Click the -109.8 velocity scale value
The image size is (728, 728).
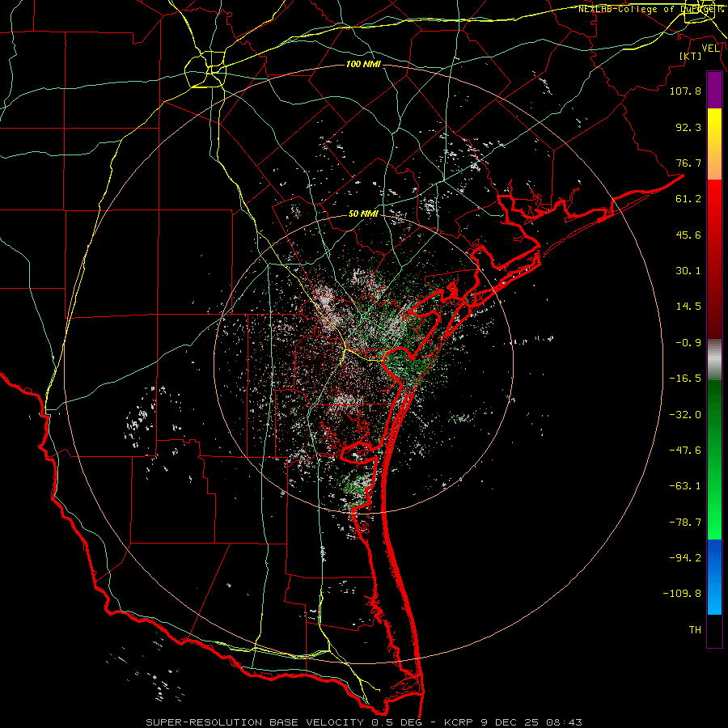coord(682,594)
